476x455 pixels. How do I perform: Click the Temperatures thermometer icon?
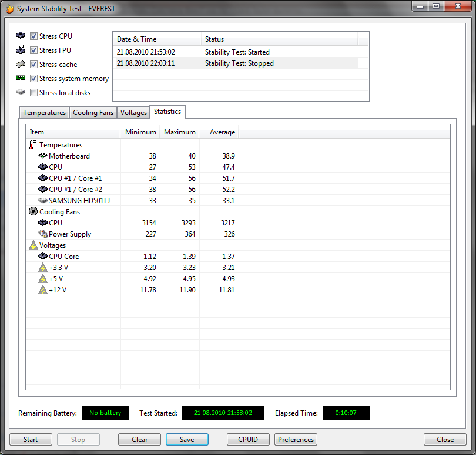click(33, 145)
